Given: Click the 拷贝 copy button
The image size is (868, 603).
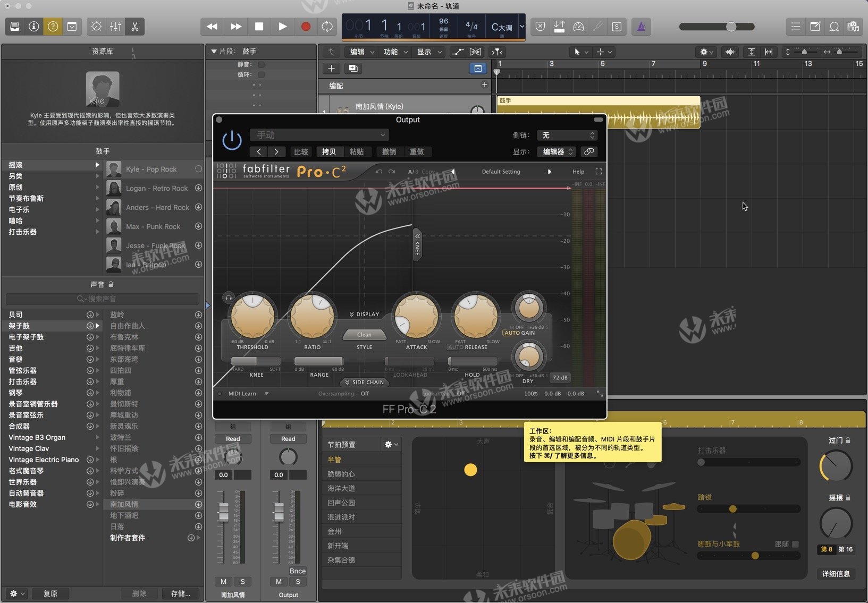Looking at the screenshot, I should pos(329,152).
